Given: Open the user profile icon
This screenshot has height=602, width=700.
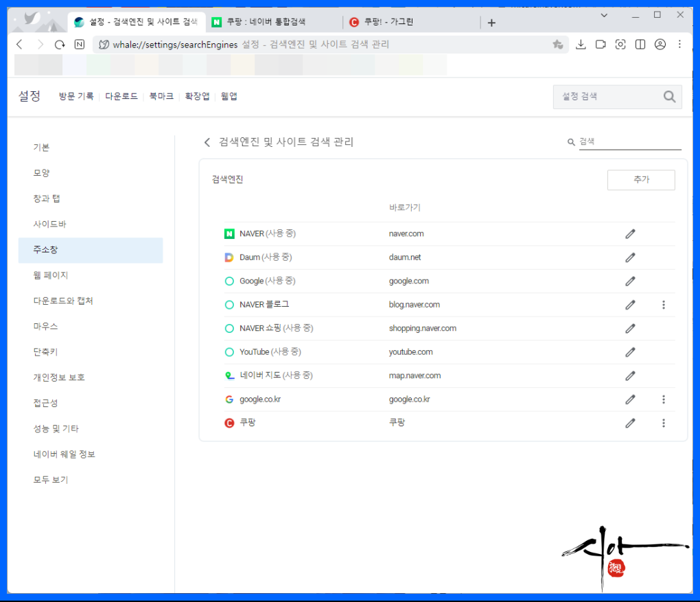Looking at the screenshot, I should click(x=660, y=44).
